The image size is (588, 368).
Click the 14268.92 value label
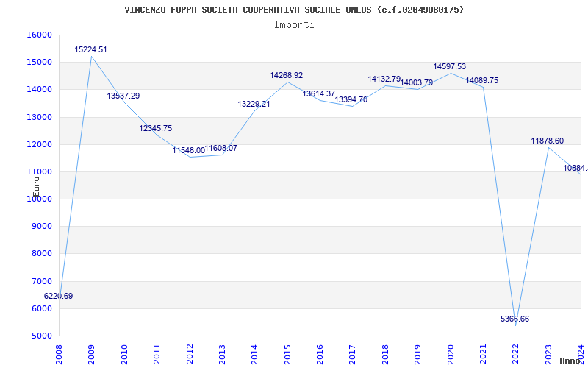(287, 75)
